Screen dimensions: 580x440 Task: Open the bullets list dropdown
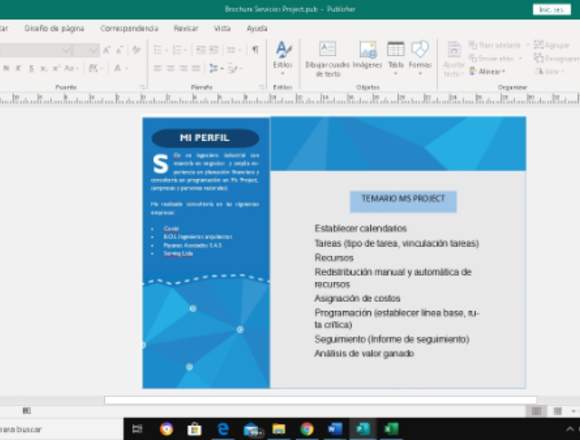(160, 50)
